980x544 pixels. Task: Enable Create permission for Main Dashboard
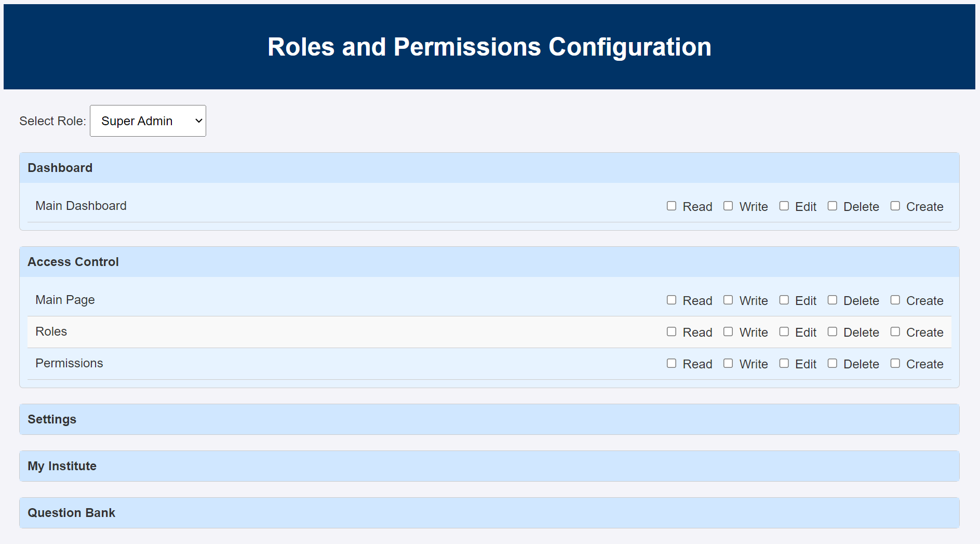(895, 206)
